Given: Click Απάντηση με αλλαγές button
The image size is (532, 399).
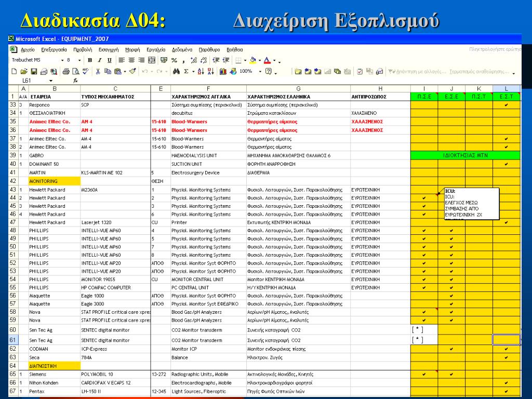Looking at the screenshot, I should pos(417,72).
